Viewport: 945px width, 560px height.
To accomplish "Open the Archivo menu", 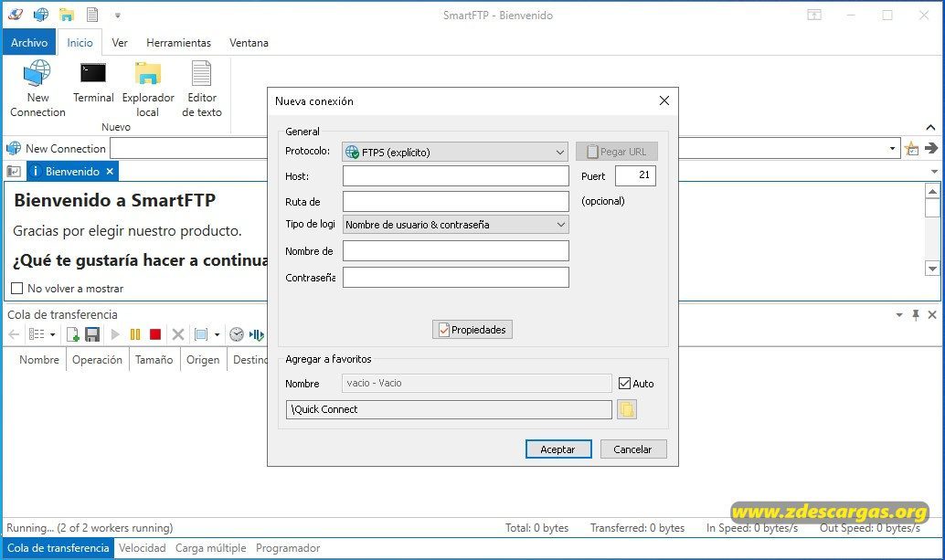I will (x=29, y=43).
